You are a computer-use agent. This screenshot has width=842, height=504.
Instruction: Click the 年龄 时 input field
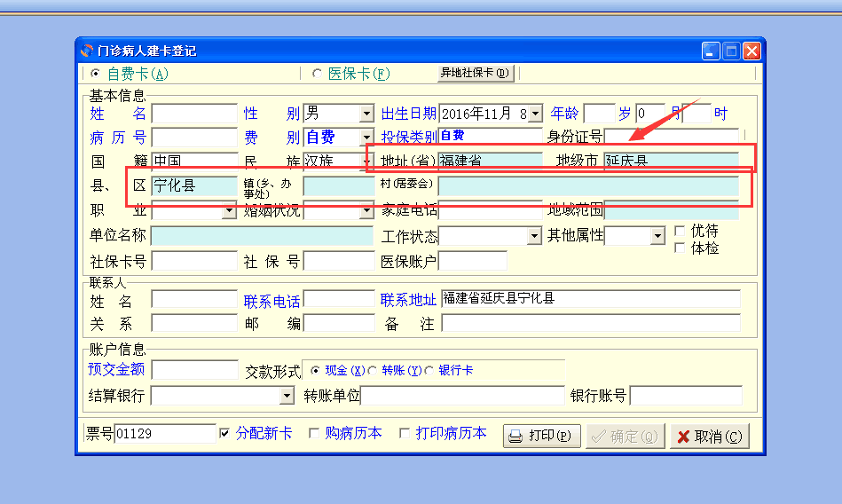point(696,114)
